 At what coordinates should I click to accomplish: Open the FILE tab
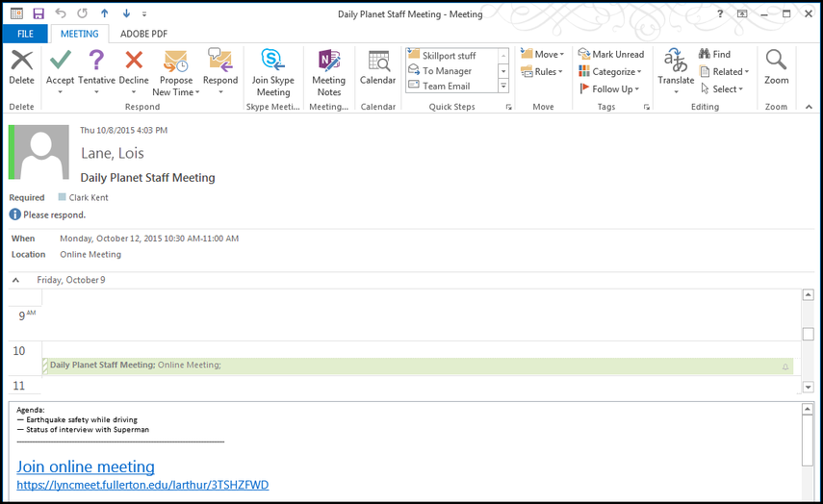[25, 34]
